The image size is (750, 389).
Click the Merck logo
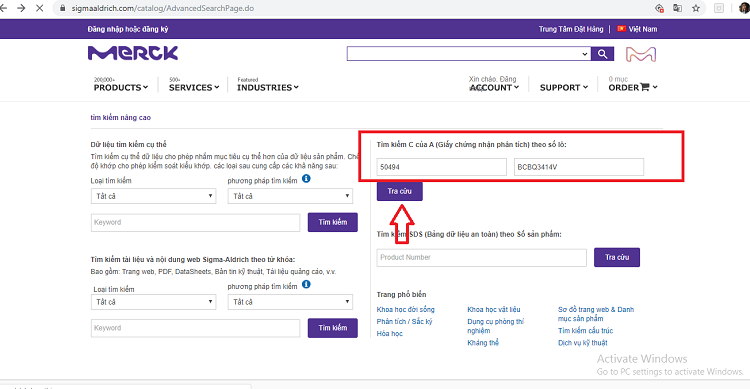(x=133, y=53)
